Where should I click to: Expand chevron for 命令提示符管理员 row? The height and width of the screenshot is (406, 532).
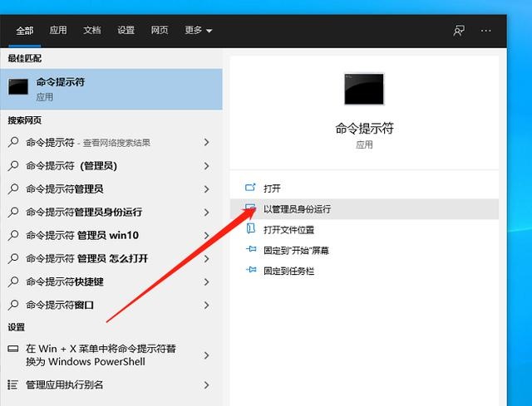(206, 188)
